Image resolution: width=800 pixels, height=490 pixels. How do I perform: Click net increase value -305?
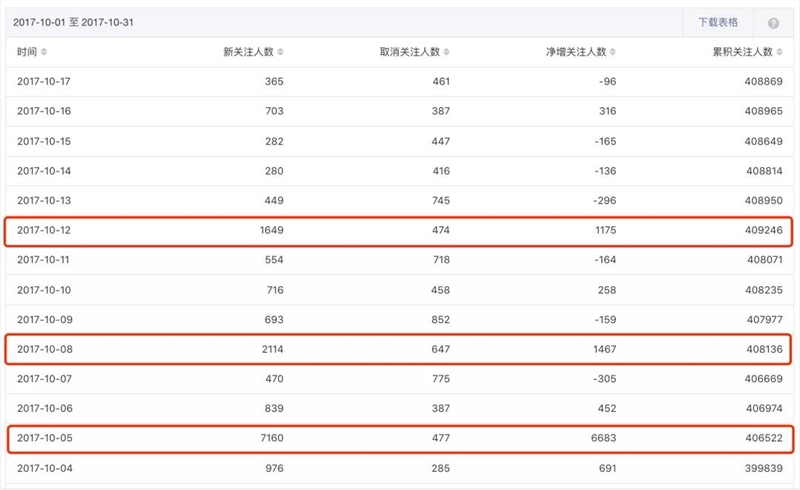(602, 379)
